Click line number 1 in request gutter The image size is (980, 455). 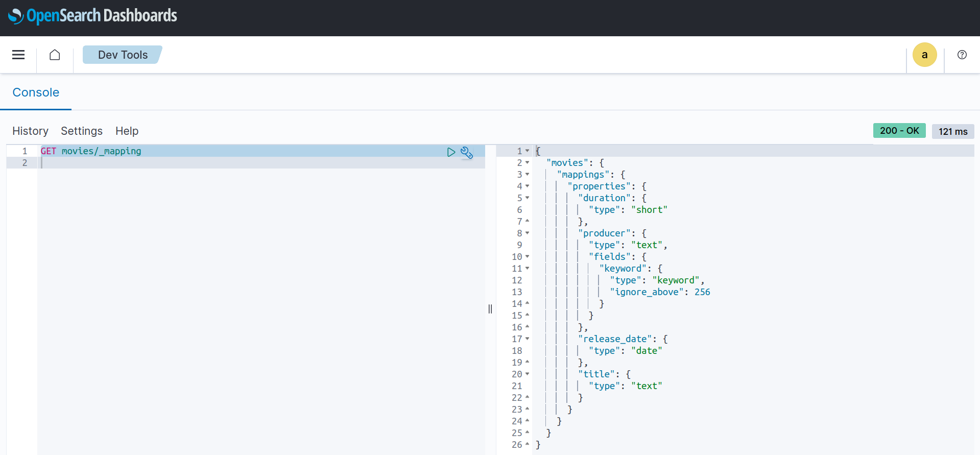[x=25, y=151]
